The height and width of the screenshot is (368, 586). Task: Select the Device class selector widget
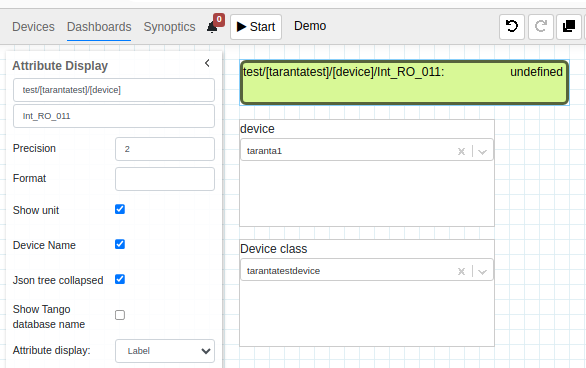click(x=367, y=293)
